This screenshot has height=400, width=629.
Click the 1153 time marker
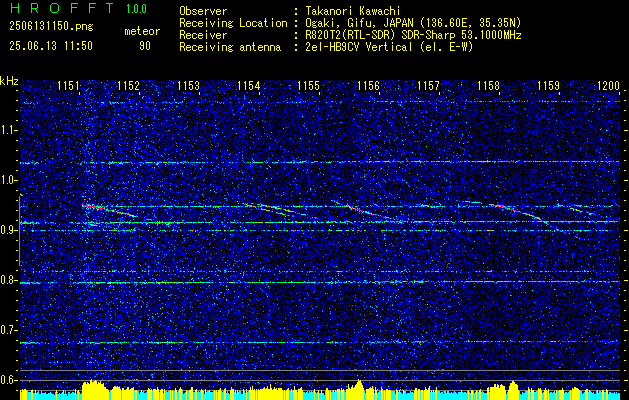click(x=189, y=85)
